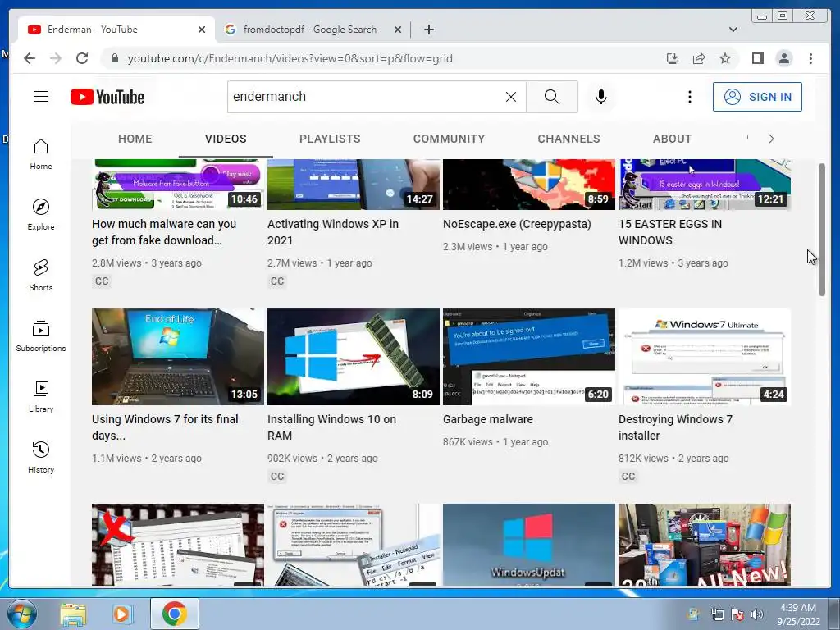
Task: Open Library in the sidebar
Action: [41, 396]
